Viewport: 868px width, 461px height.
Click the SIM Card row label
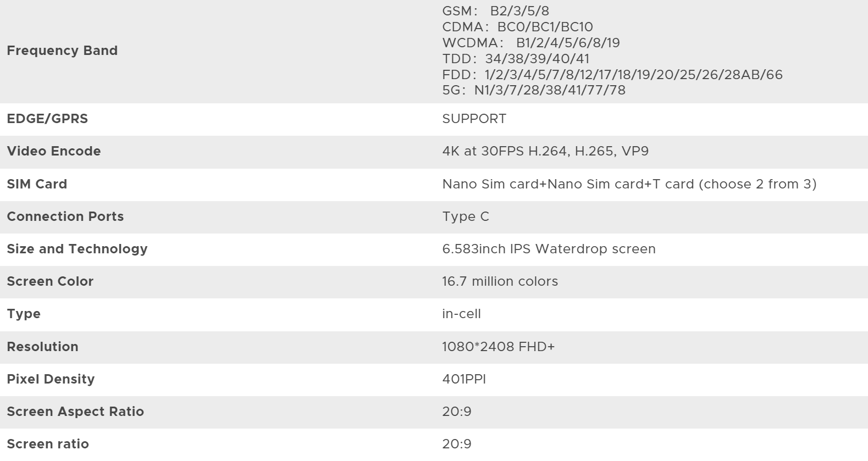tap(37, 184)
